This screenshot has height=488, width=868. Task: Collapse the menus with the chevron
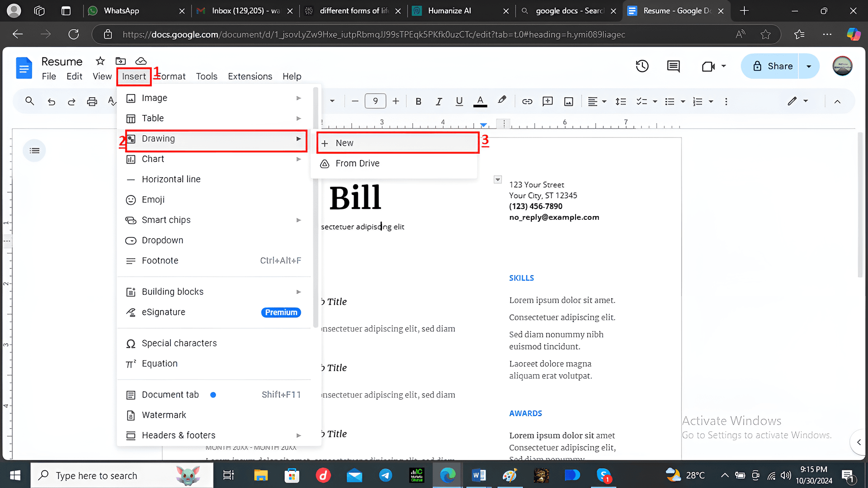837,102
